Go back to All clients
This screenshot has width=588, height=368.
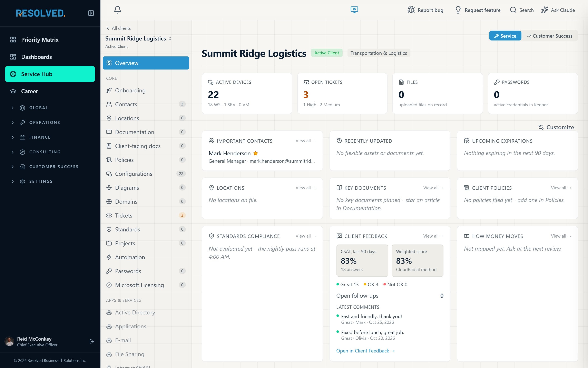119,28
